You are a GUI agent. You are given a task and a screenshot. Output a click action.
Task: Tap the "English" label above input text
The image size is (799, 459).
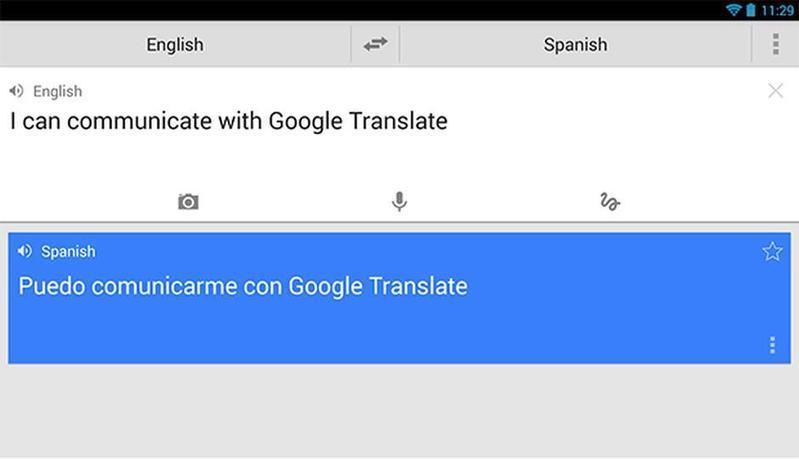click(x=57, y=91)
